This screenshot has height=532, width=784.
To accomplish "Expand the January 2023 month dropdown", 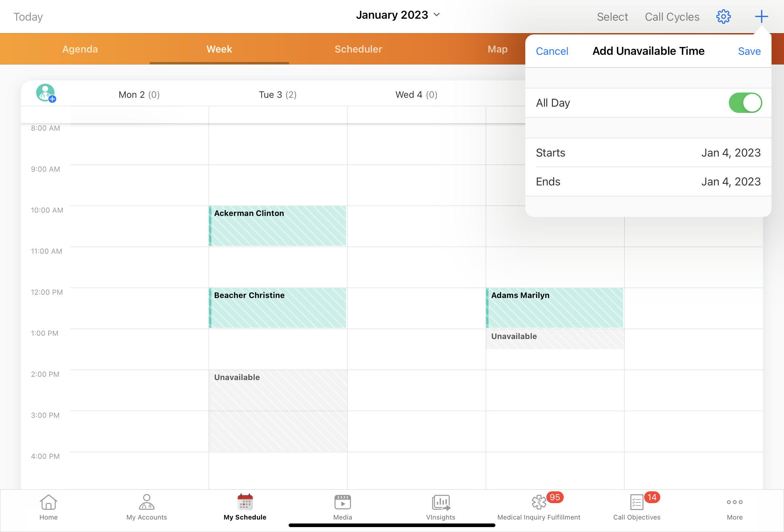I will (x=398, y=15).
